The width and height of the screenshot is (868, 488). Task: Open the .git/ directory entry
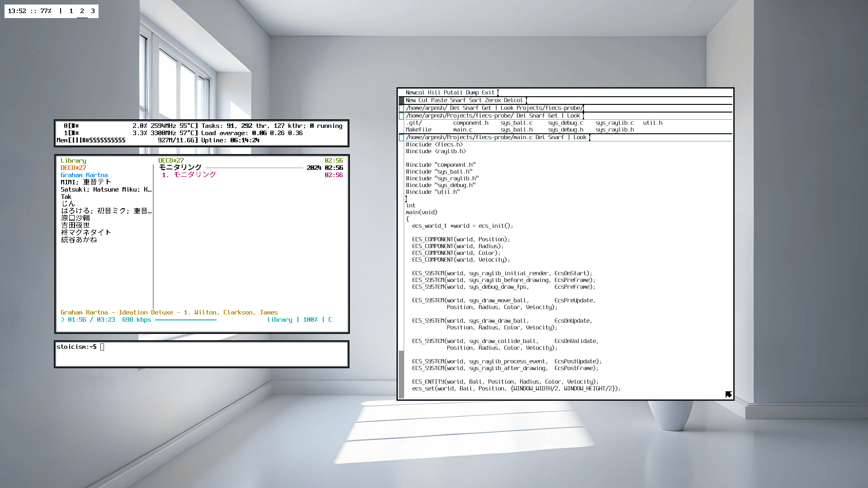point(414,123)
